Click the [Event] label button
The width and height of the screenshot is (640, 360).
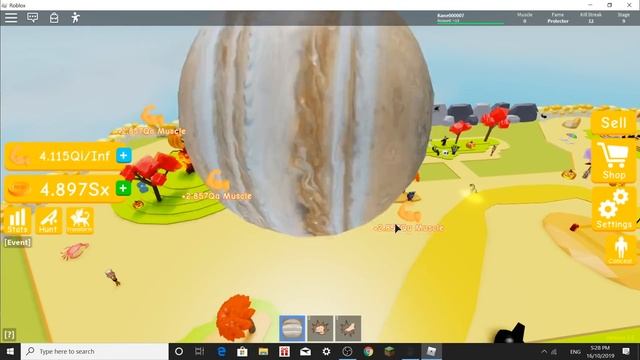click(18, 242)
